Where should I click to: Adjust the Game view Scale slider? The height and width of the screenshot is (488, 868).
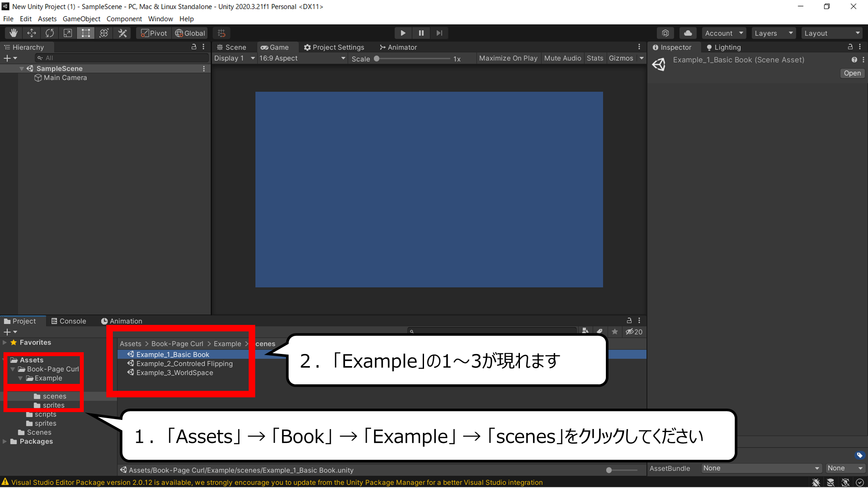click(413, 59)
